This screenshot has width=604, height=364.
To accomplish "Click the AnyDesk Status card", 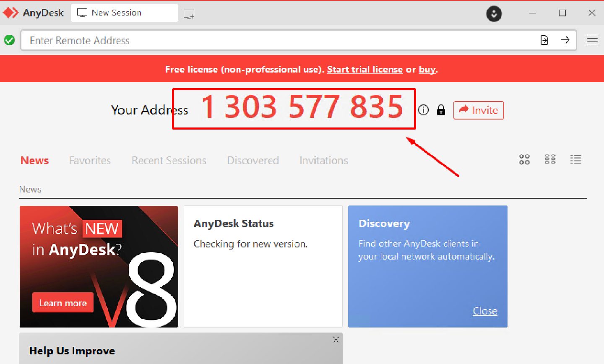I will 263,266.
